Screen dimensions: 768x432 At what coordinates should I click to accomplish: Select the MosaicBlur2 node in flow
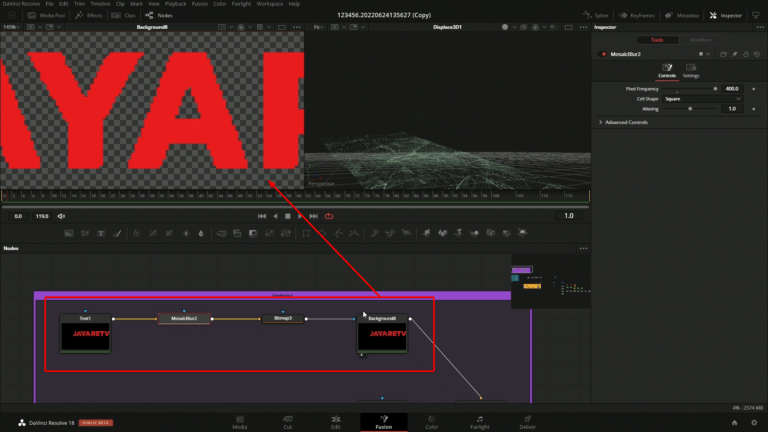tap(184, 318)
